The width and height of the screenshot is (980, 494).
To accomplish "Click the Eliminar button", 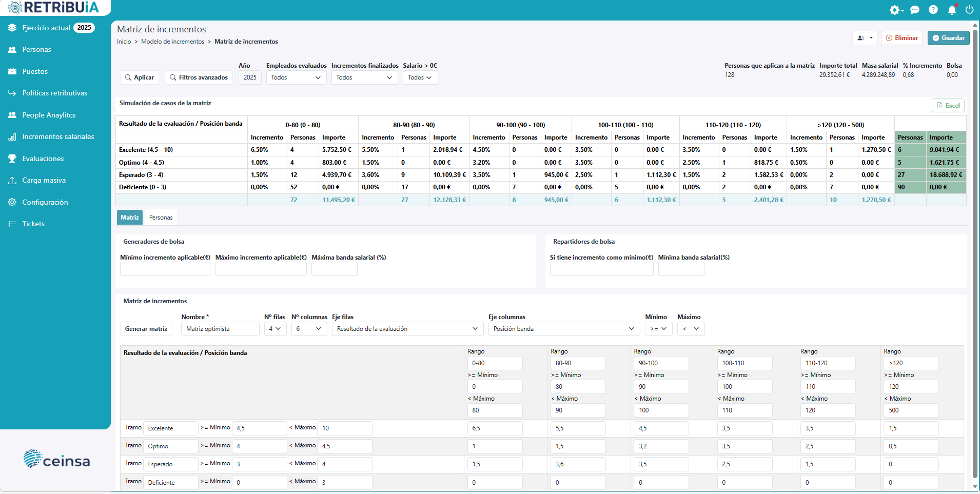I will [x=902, y=38].
